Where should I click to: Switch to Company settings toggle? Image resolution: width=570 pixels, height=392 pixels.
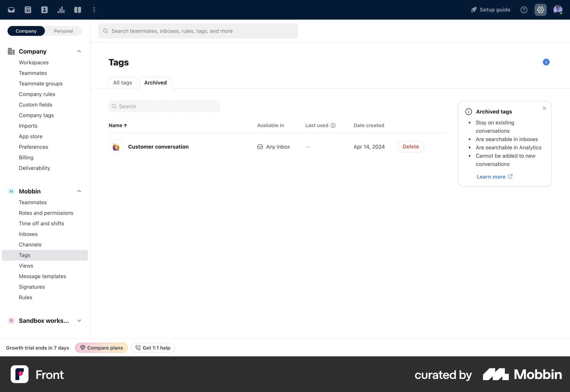pos(26,31)
